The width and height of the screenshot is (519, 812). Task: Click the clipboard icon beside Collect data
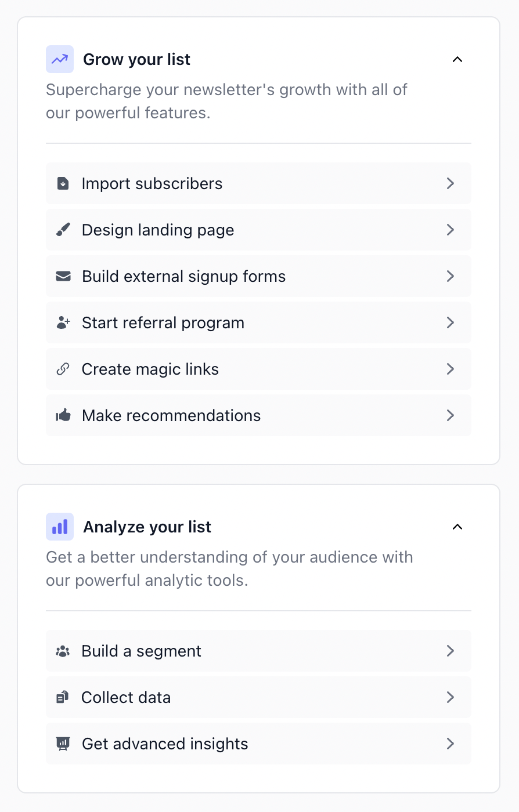pyautogui.click(x=63, y=697)
